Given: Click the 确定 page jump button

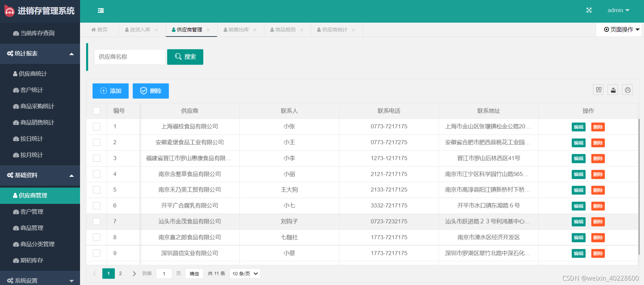Looking at the screenshot, I should [194, 274].
